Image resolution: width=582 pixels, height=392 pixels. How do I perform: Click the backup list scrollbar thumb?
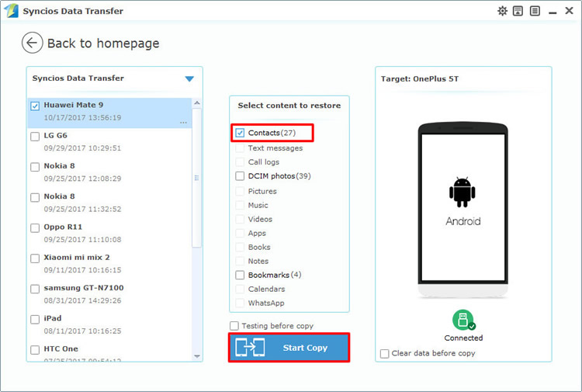pyautogui.click(x=197, y=178)
